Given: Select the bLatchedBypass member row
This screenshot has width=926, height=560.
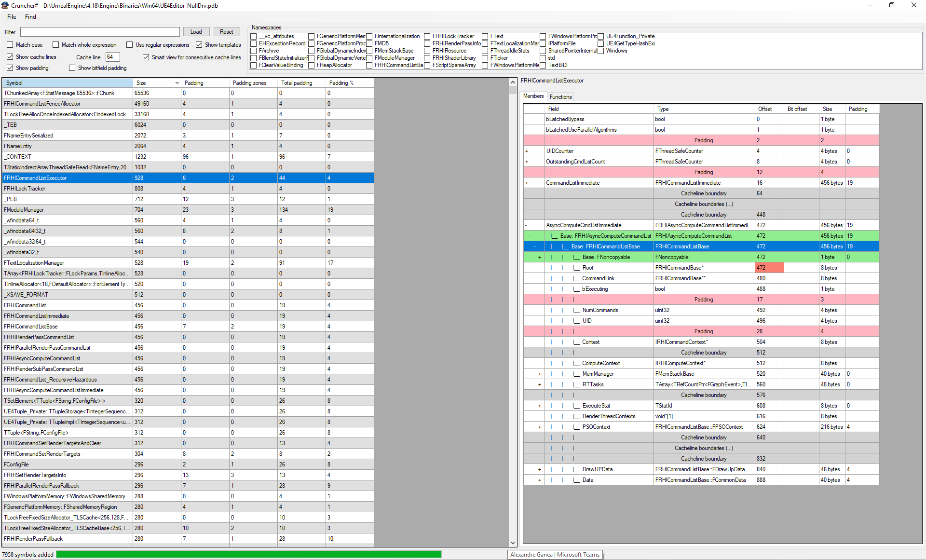Looking at the screenshot, I should pos(701,119).
